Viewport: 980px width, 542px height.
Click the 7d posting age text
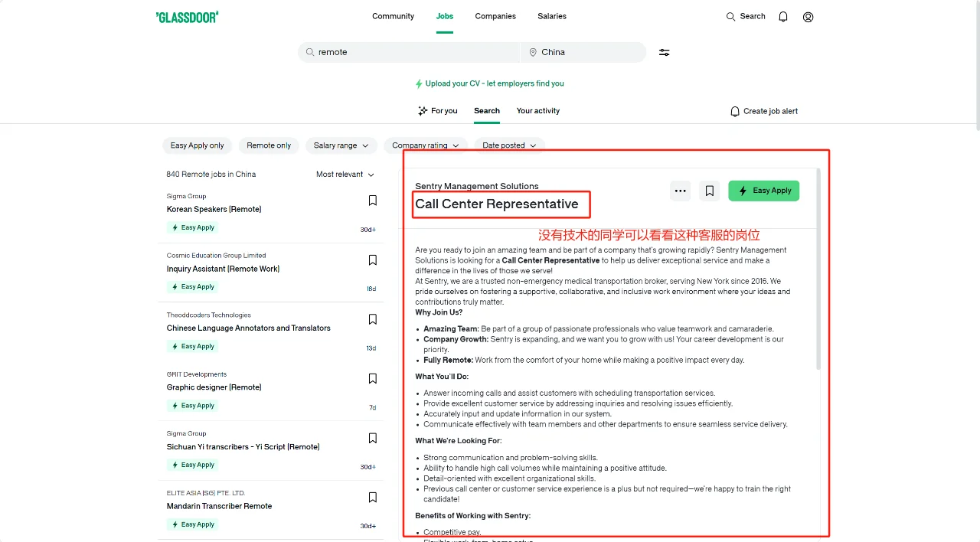click(x=373, y=408)
